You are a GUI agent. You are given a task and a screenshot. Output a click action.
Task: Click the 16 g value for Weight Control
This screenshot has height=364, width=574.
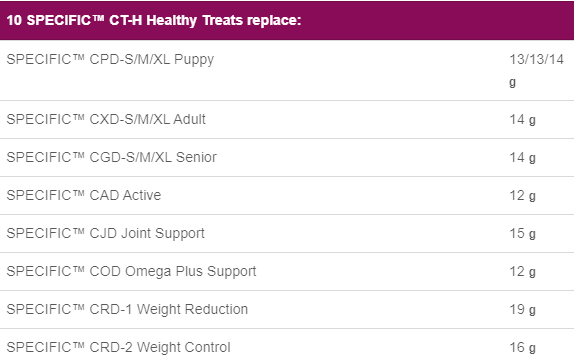tap(522, 348)
